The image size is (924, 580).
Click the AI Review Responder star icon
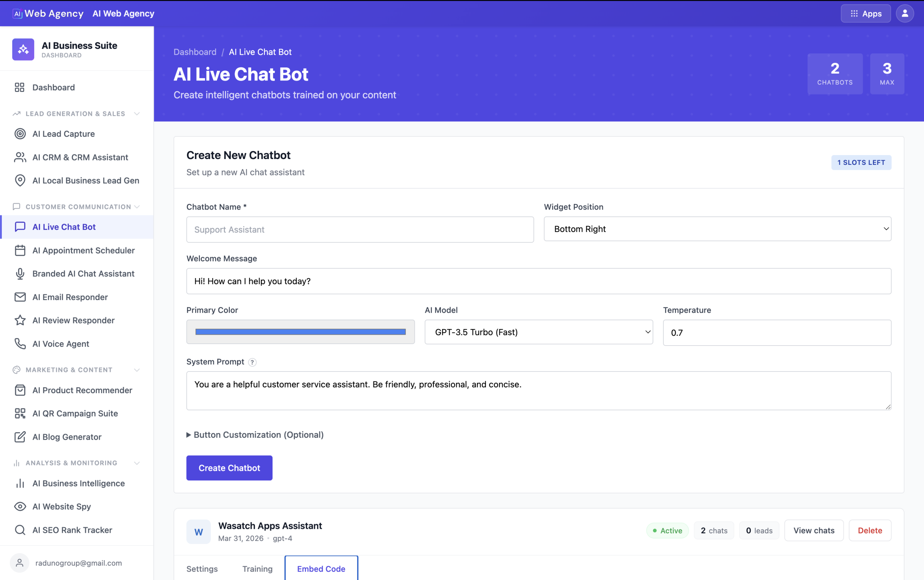[x=20, y=320]
